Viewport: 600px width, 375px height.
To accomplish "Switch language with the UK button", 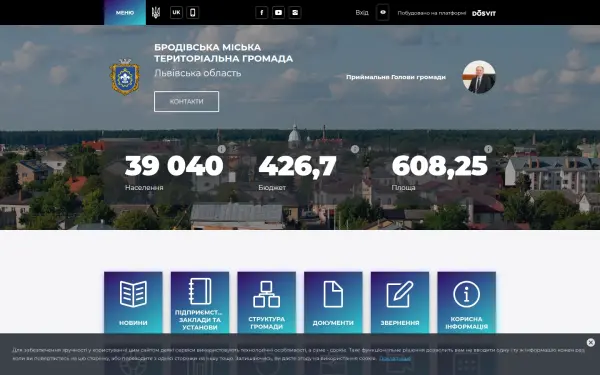I will click(x=176, y=12).
